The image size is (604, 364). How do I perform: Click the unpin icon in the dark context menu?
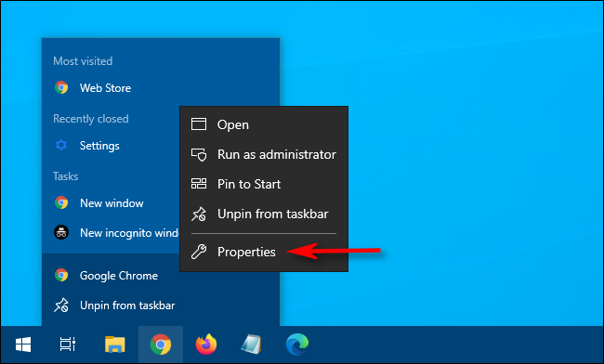(199, 214)
